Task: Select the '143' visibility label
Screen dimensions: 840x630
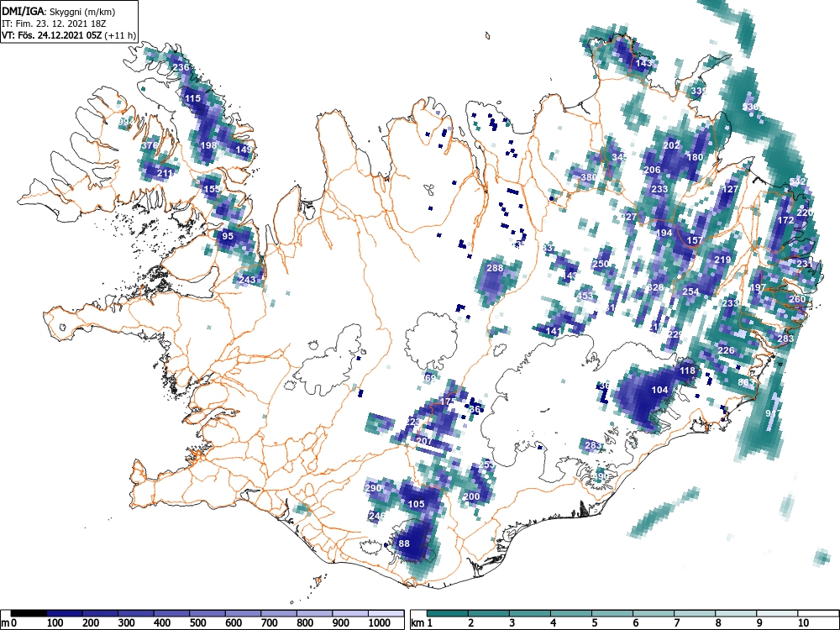Action: coord(644,63)
